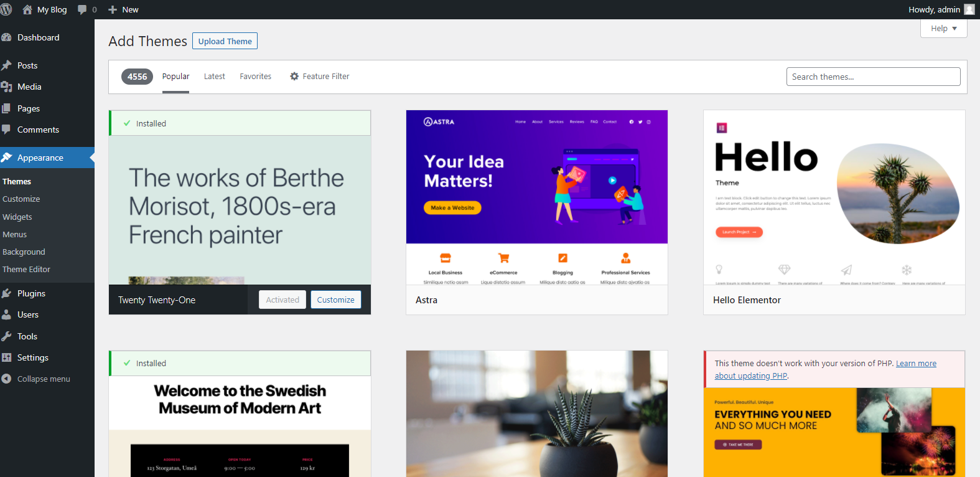Click the Users person icon
Viewport: 980px width, 477px height.
point(7,314)
